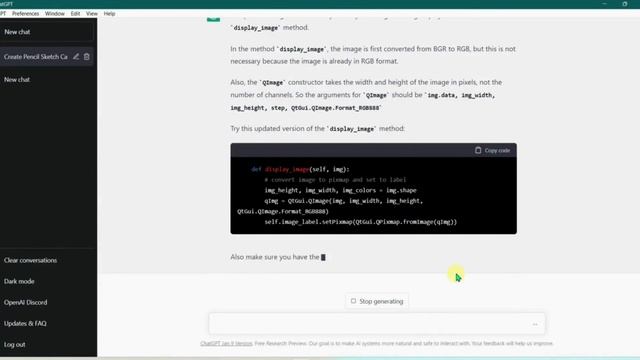Click the 'Also make sure you have the' text
This screenshot has height=360, width=640.
click(x=275, y=257)
